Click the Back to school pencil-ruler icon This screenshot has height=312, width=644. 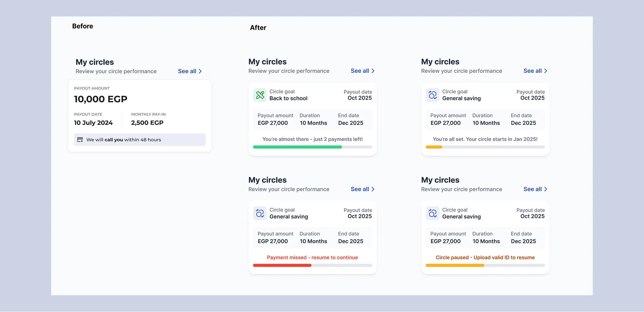(260, 95)
